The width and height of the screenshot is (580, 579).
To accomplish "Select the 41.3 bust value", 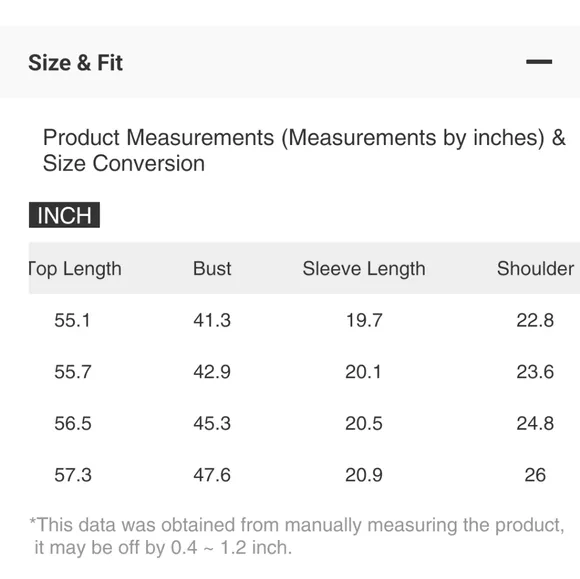I will [212, 320].
